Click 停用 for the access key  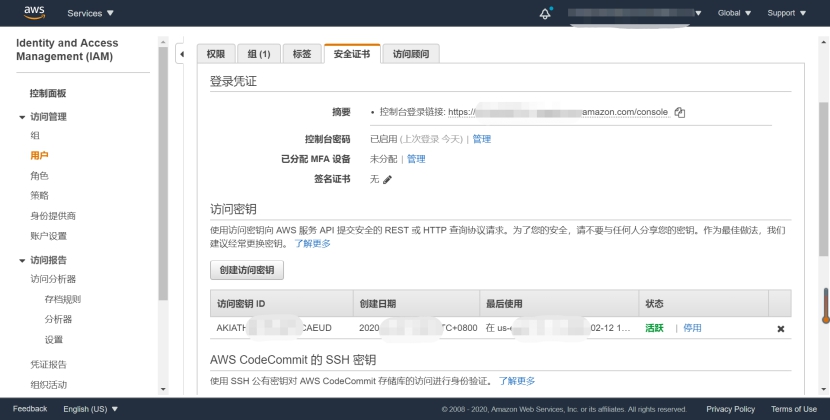pyautogui.click(x=692, y=328)
